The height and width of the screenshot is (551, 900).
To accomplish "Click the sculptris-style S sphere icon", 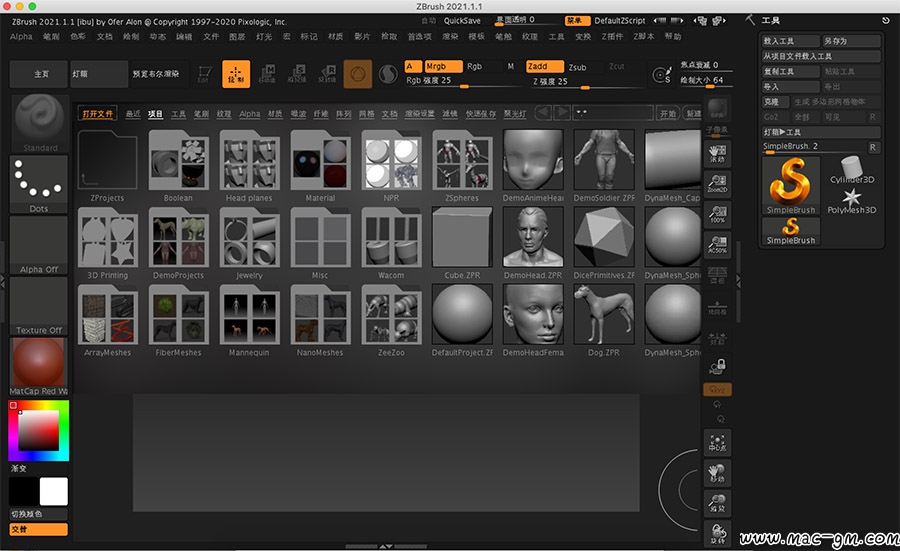I will pos(388,74).
